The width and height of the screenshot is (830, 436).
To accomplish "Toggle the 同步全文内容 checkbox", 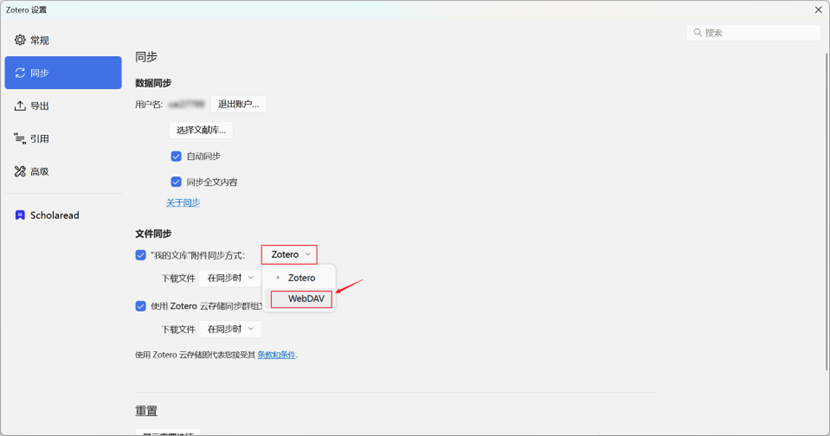I will coord(176,182).
